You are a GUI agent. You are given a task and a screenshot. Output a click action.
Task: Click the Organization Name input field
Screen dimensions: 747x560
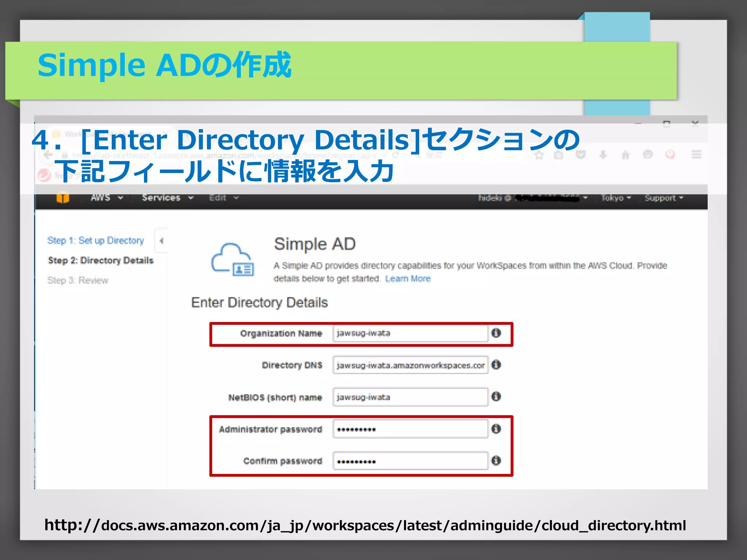(x=410, y=333)
